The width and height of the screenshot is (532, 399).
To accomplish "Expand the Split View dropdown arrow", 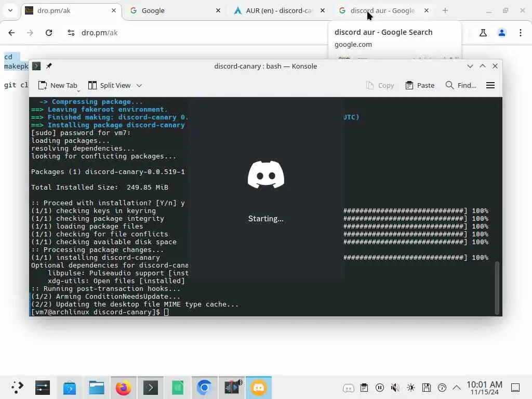I will pyautogui.click(x=139, y=86).
